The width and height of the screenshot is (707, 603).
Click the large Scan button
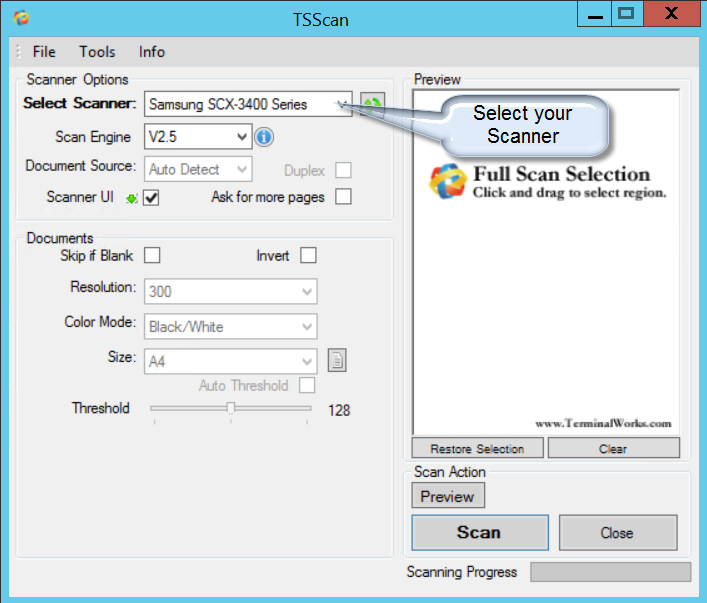(479, 533)
